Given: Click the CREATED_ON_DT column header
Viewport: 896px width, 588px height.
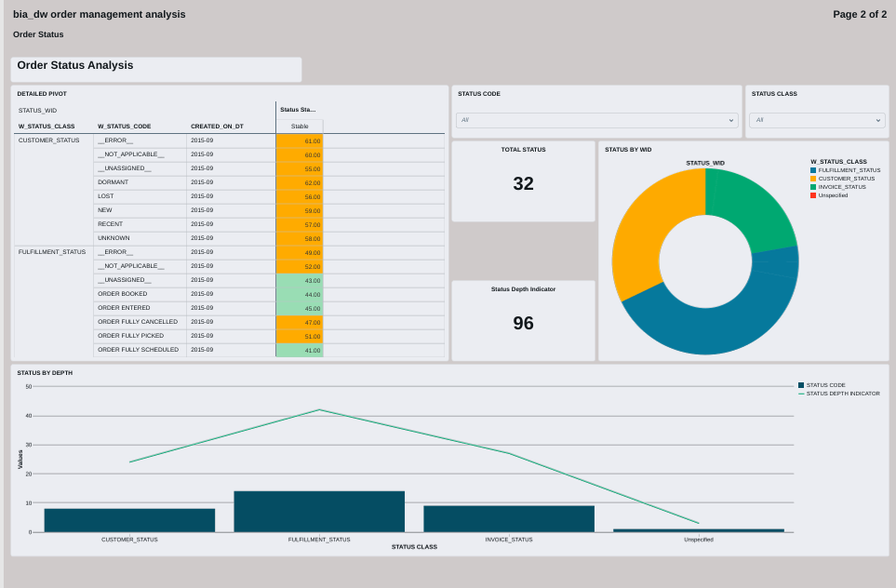Looking at the screenshot, I should [217, 127].
